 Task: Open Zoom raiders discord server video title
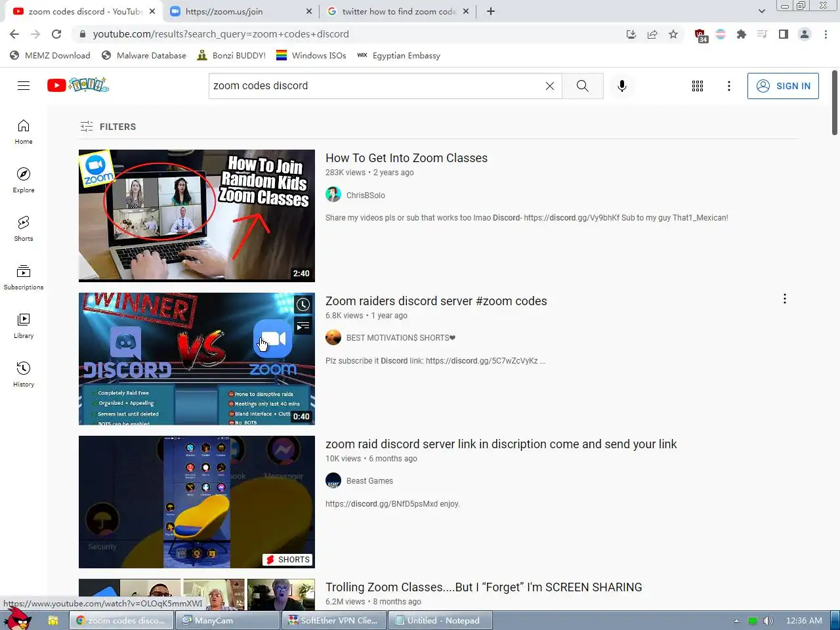pos(436,301)
